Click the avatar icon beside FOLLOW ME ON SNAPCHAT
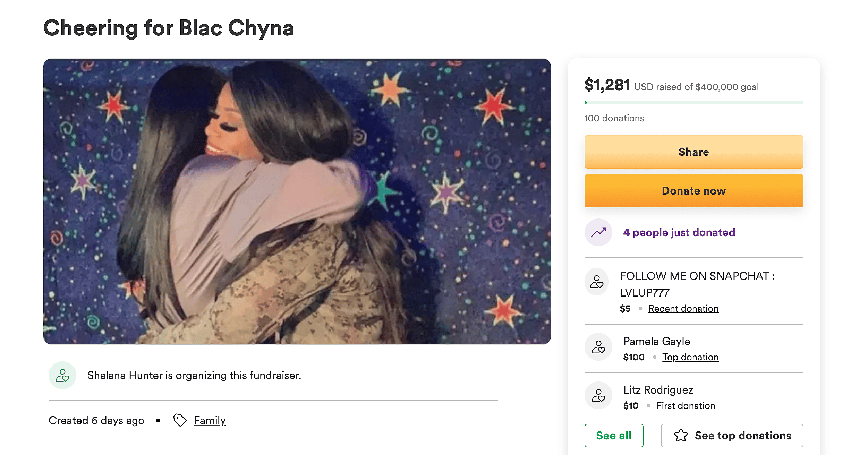The width and height of the screenshot is (868, 455). pos(598,282)
